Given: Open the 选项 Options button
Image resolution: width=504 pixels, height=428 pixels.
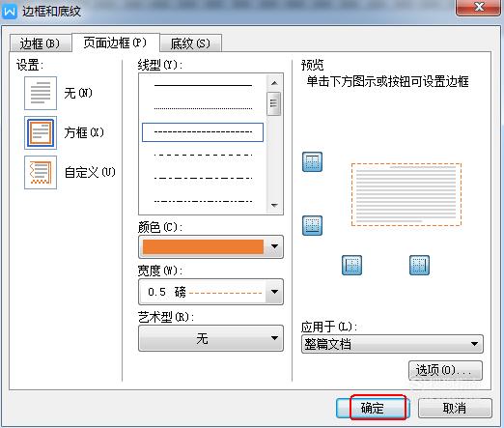Looking at the screenshot, I should pyautogui.click(x=445, y=370).
